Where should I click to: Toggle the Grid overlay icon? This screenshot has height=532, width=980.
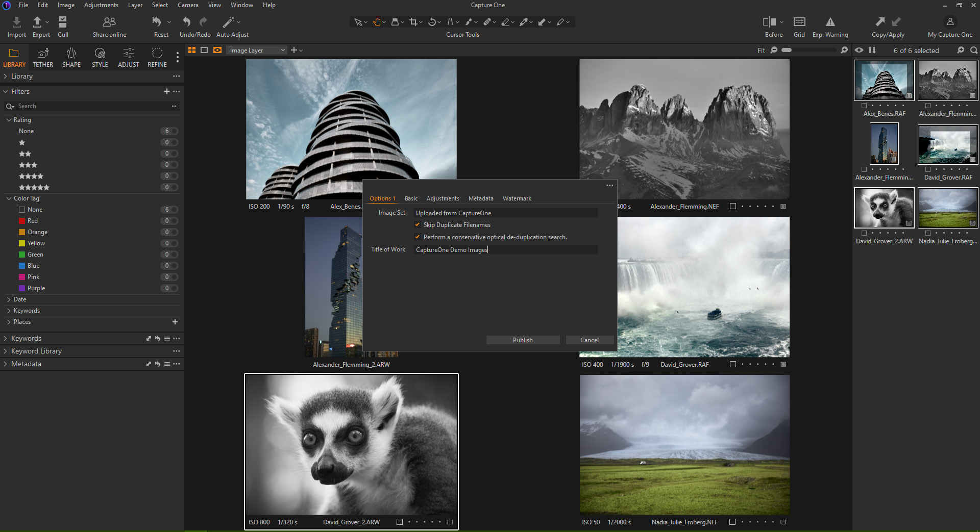coord(799,22)
